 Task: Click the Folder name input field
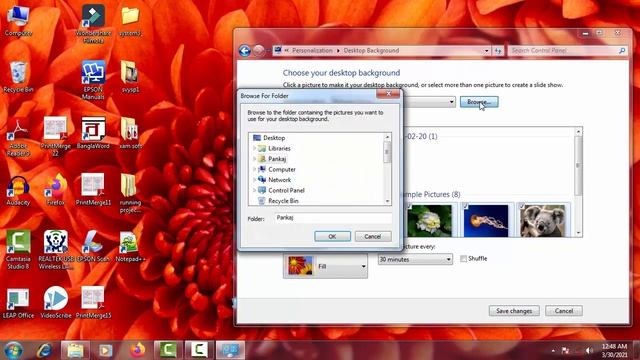pos(333,218)
